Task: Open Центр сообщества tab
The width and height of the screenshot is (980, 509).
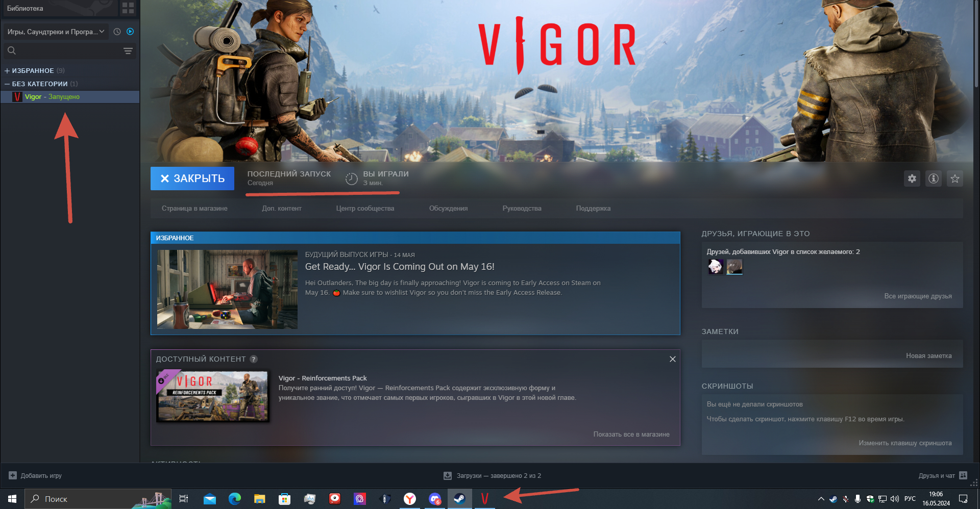Action: tap(365, 208)
